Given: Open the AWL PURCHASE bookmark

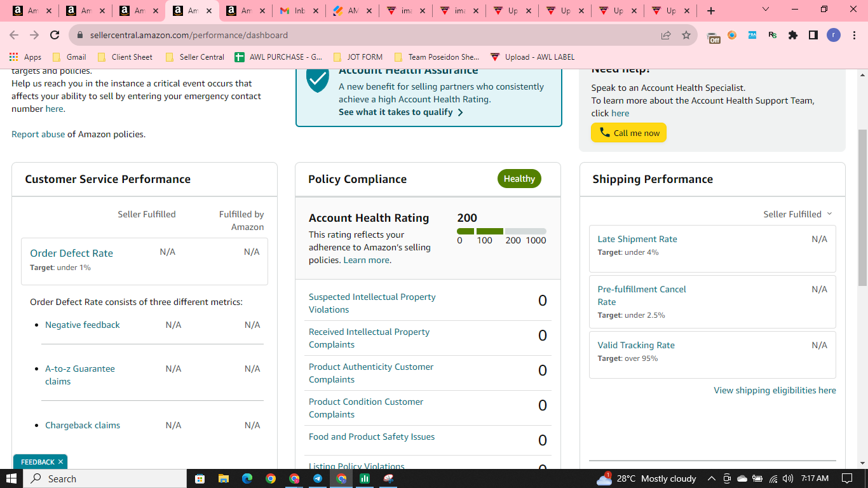Looking at the screenshot, I should point(278,57).
